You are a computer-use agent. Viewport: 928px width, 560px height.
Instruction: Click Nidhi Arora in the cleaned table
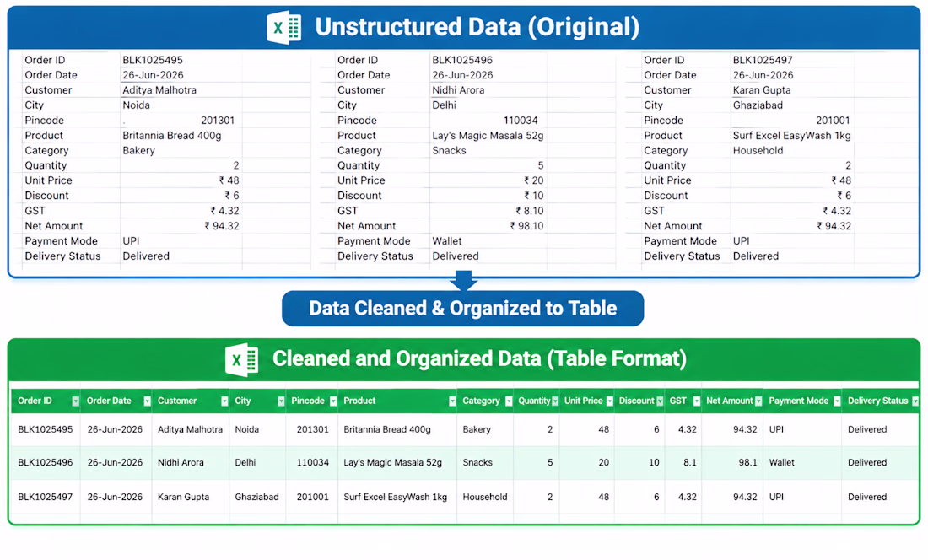[181, 463]
